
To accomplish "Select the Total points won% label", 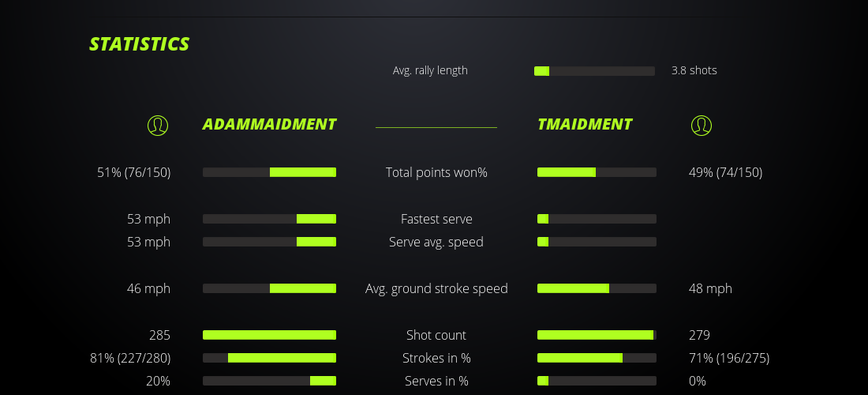I will point(436,172).
